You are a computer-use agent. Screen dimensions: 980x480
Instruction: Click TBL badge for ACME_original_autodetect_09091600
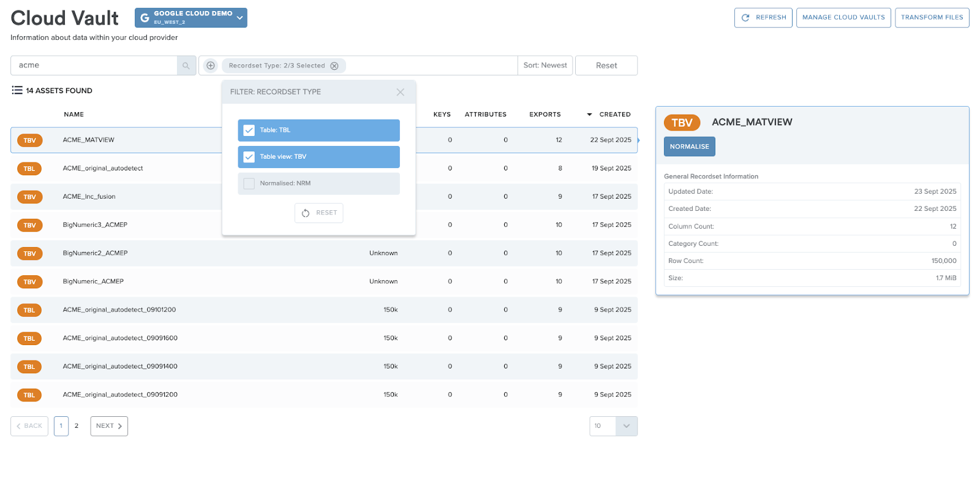tap(29, 338)
